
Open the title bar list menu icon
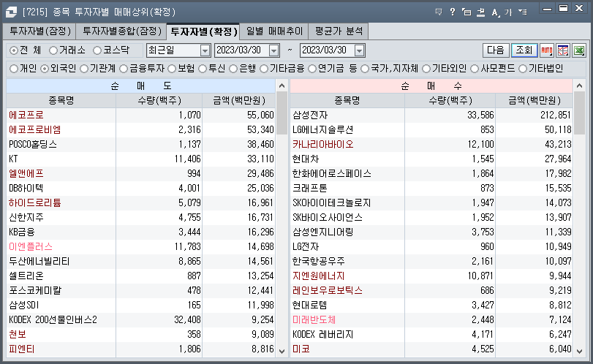pyautogui.click(x=522, y=12)
